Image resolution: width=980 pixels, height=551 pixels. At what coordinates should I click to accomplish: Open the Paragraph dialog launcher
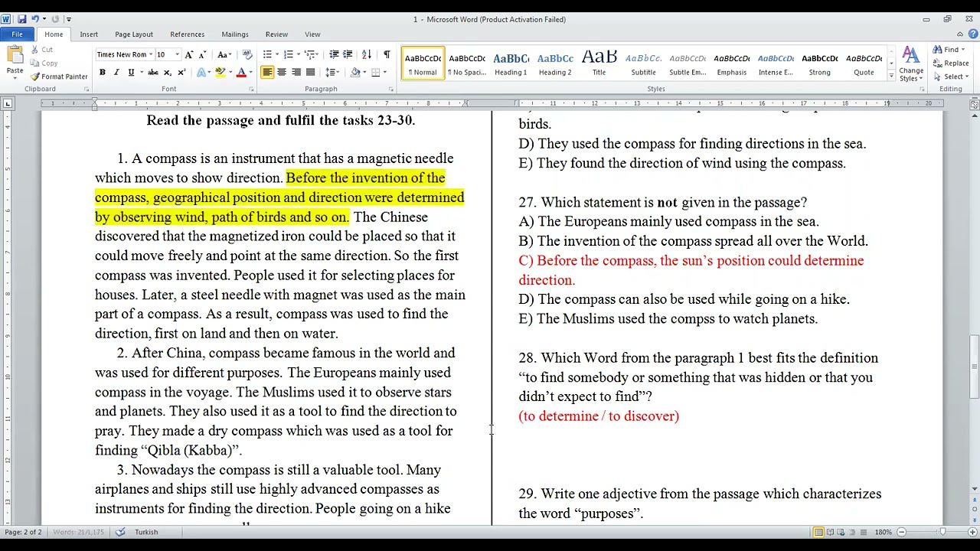[390, 90]
